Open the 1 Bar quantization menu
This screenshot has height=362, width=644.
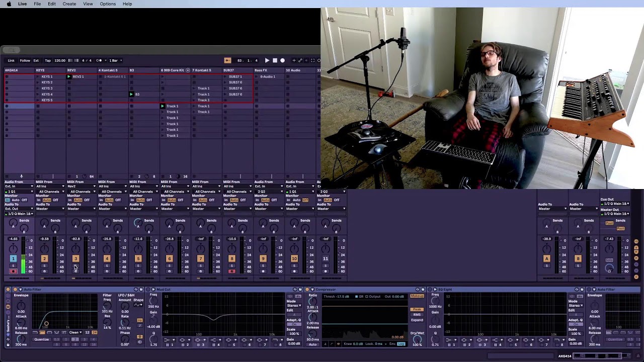[x=114, y=60]
